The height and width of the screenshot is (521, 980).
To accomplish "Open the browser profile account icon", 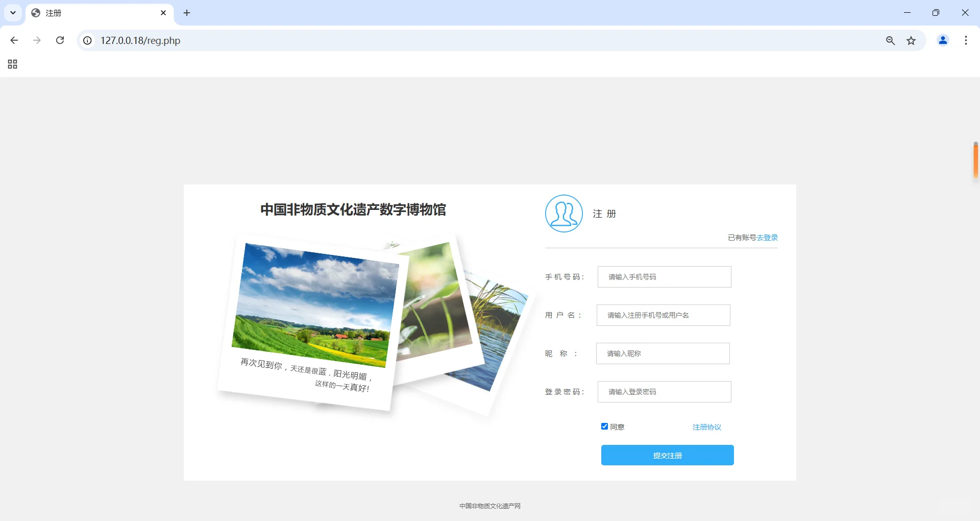I will 943,40.
